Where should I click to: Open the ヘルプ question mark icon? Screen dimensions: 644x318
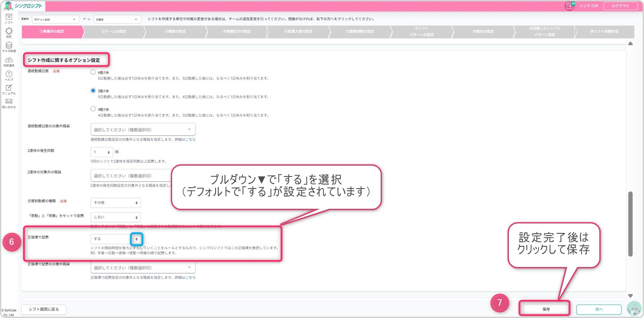8,74
